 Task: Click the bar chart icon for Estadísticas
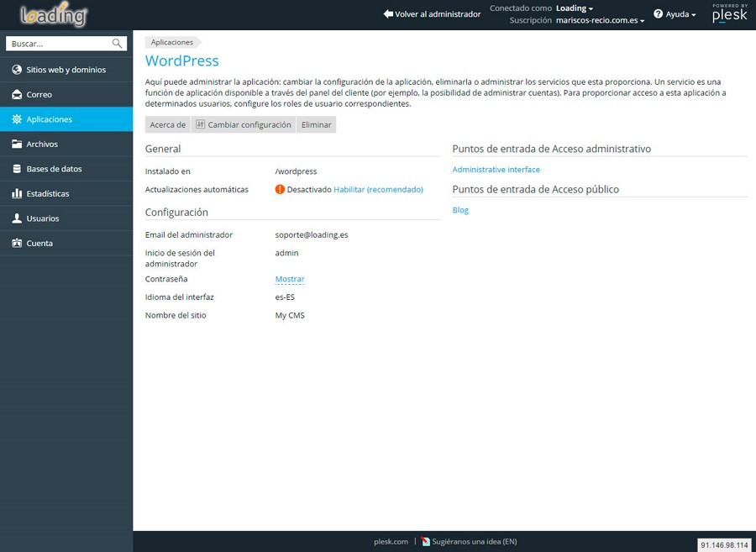click(17, 193)
